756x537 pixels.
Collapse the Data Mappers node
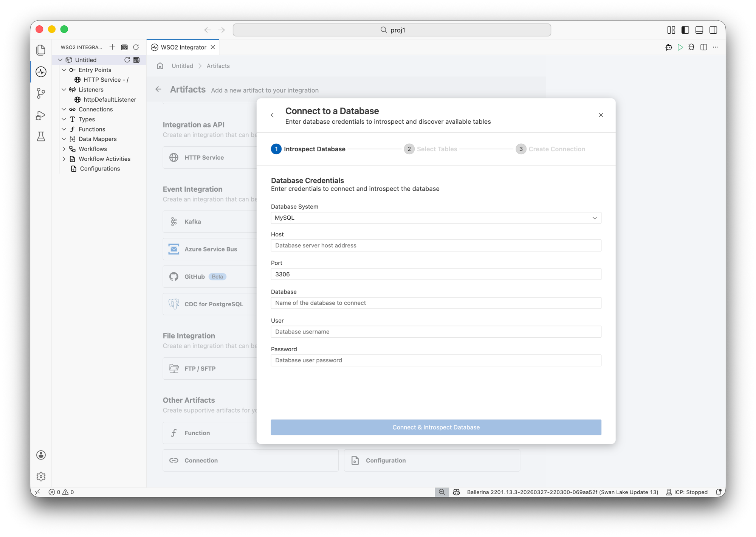[x=64, y=139]
